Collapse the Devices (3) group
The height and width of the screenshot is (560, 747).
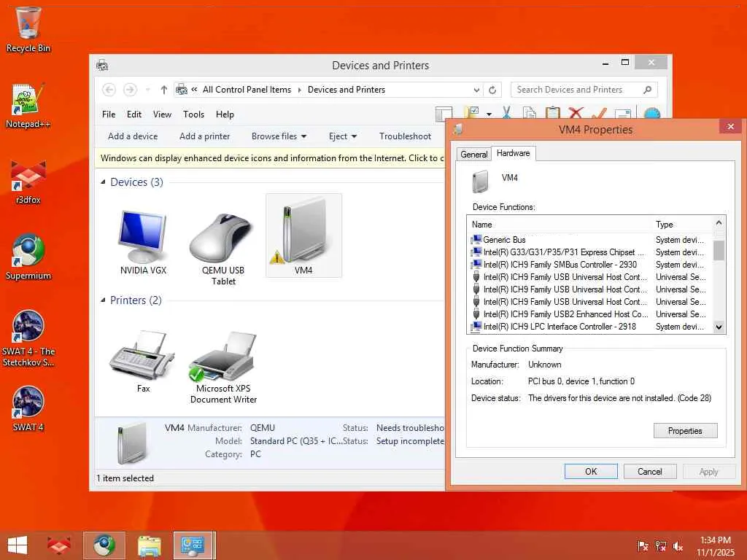pos(104,182)
